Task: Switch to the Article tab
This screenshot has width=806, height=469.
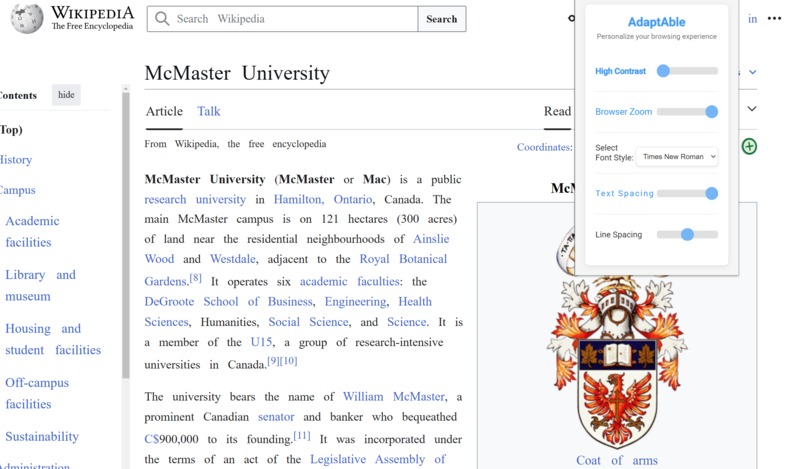Action: point(164,111)
